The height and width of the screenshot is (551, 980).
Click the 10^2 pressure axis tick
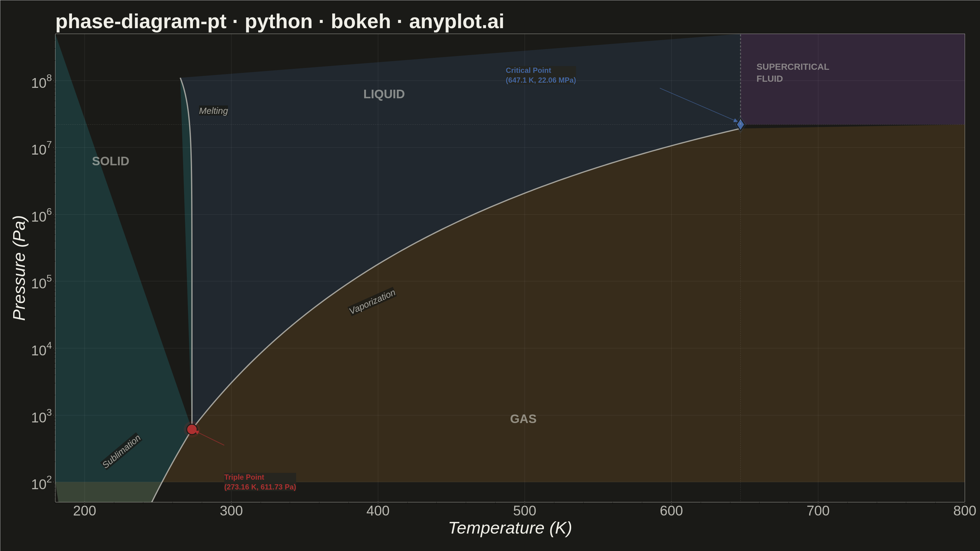coord(41,483)
